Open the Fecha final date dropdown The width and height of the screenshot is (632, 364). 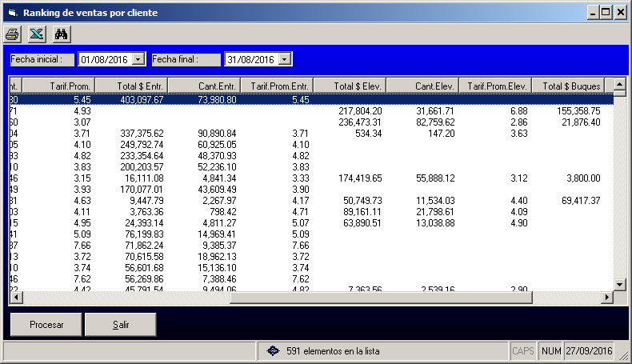point(285,59)
